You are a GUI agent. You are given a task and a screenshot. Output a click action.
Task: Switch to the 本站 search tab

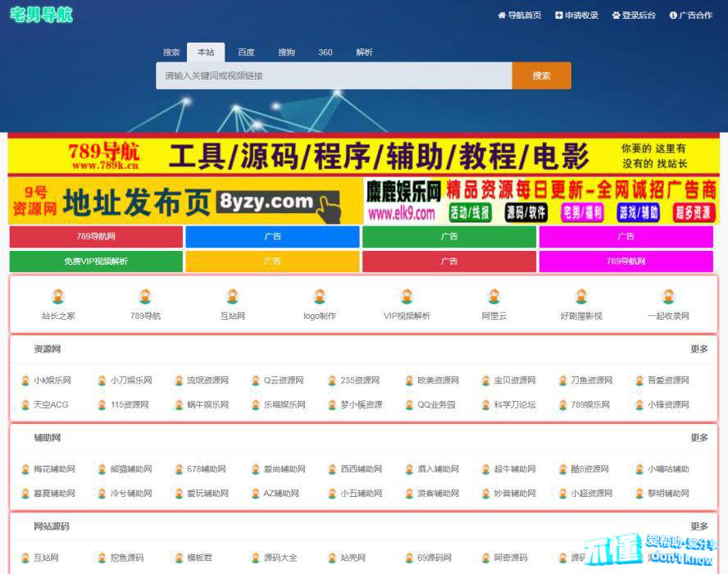point(206,52)
